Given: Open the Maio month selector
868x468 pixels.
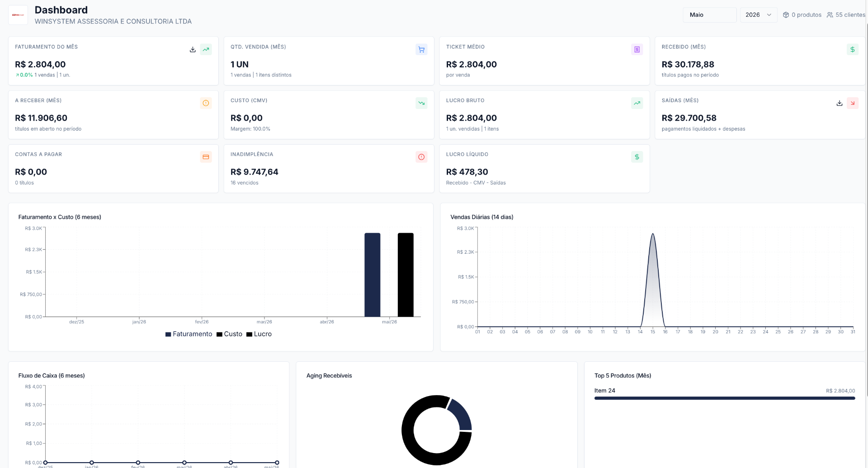Looking at the screenshot, I should pos(710,15).
